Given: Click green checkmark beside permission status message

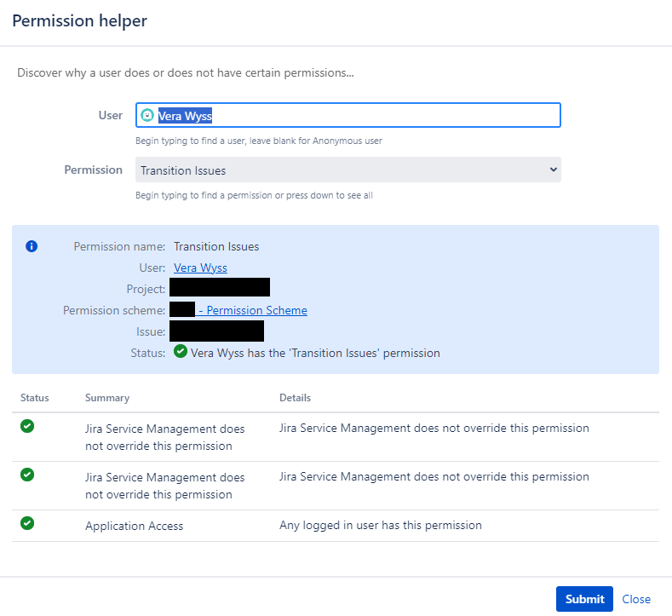Looking at the screenshot, I should [x=181, y=352].
